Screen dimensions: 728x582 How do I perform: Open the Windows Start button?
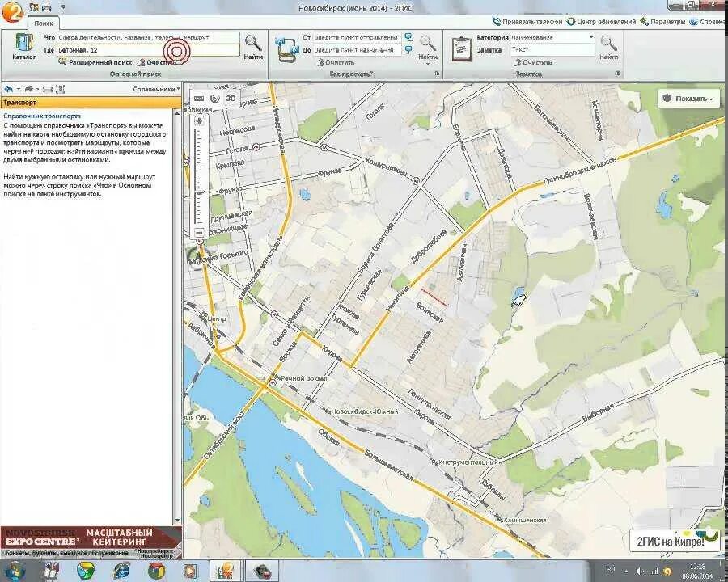[x=14, y=571]
